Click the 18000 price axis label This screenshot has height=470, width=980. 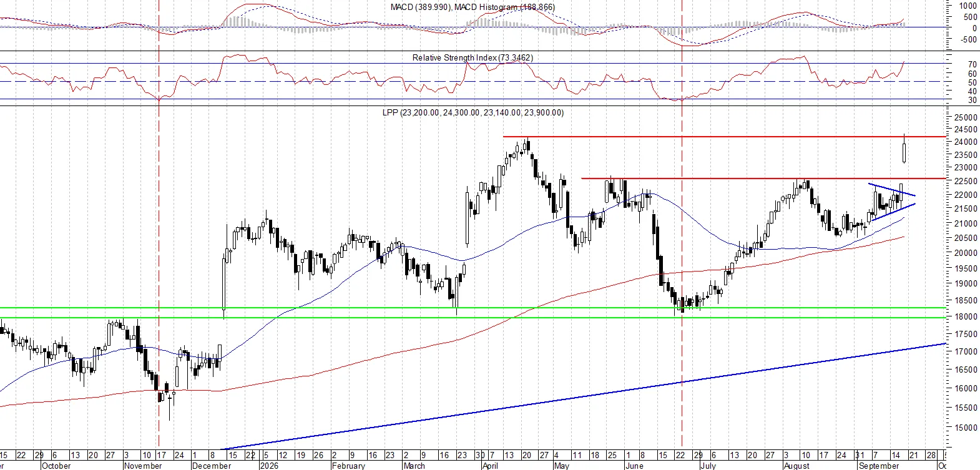pyautogui.click(x=965, y=316)
